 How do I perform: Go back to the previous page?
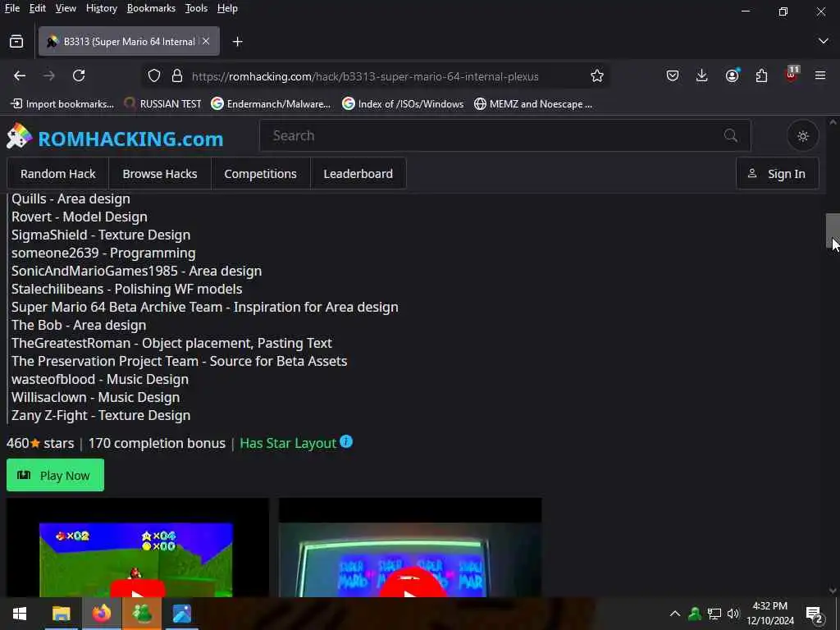point(20,75)
